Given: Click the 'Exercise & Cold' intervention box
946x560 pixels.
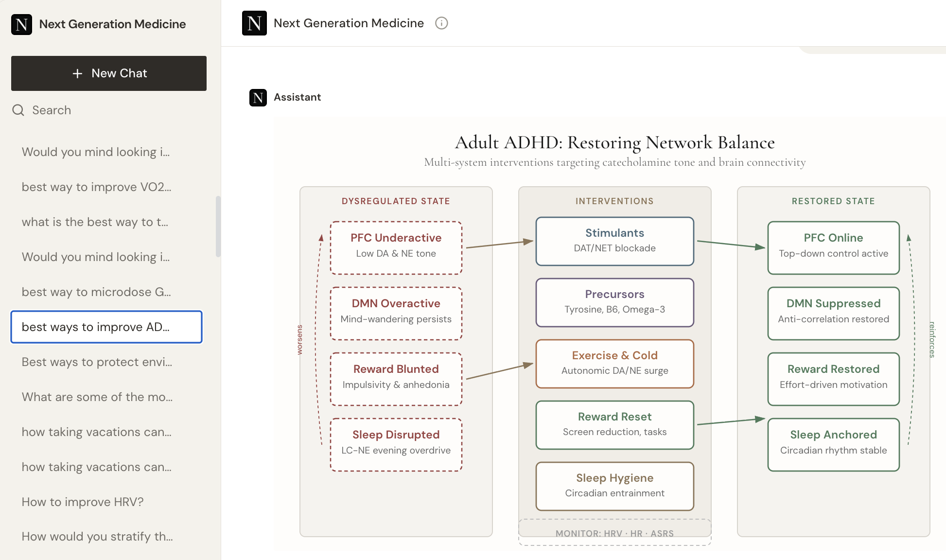Looking at the screenshot, I should 615,364.
